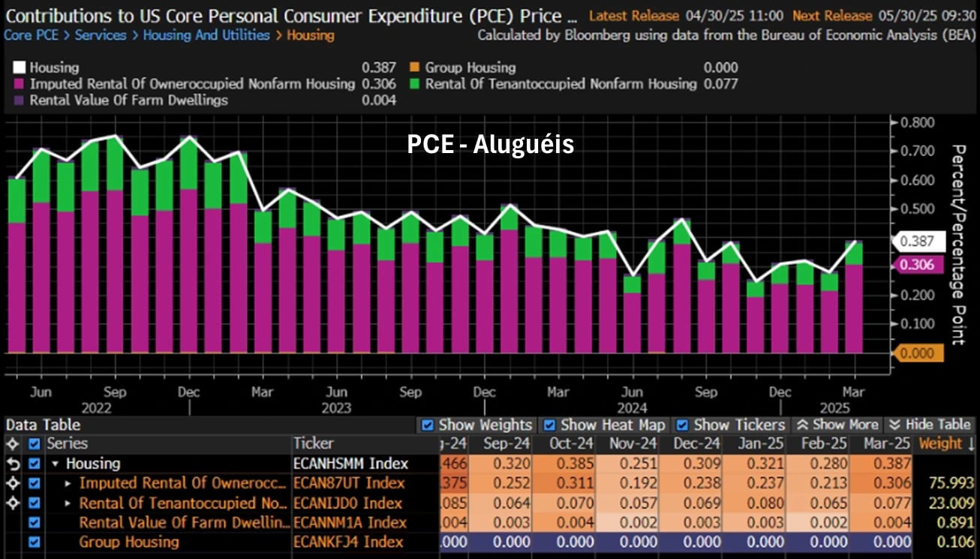Click the Oct-24 column header

pos(573,443)
